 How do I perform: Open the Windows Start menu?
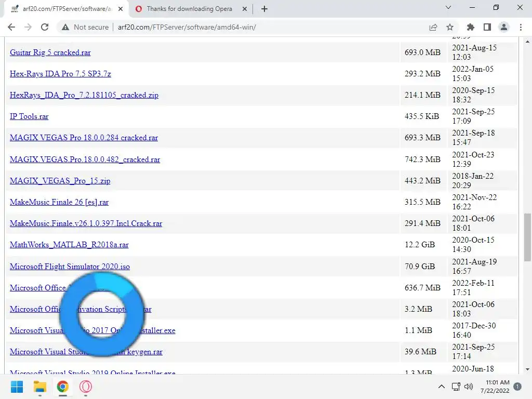tap(17, 387)
